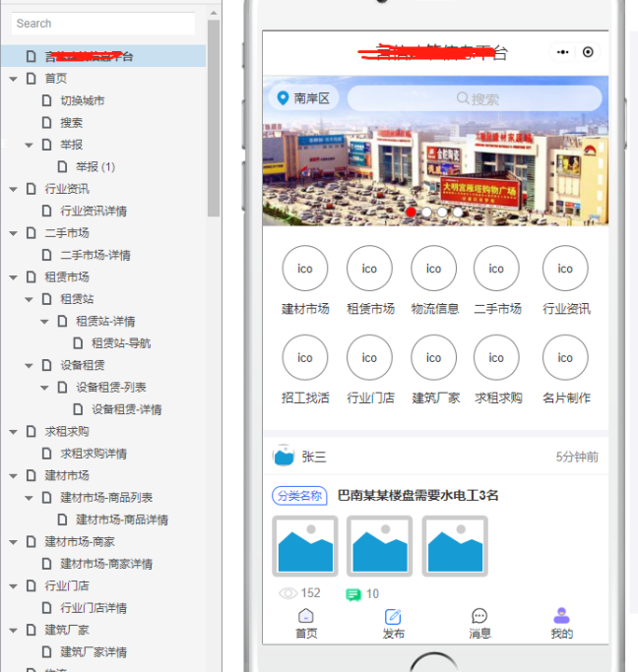
Task: Collapse the 建材市场-商品列表 tree node
Action: (29, 498)
